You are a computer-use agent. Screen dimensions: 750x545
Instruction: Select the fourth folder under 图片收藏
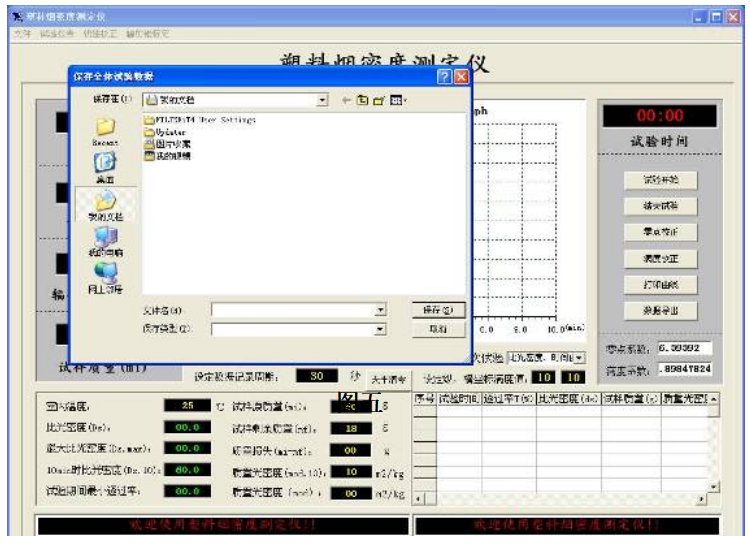[x=167, y=156]
